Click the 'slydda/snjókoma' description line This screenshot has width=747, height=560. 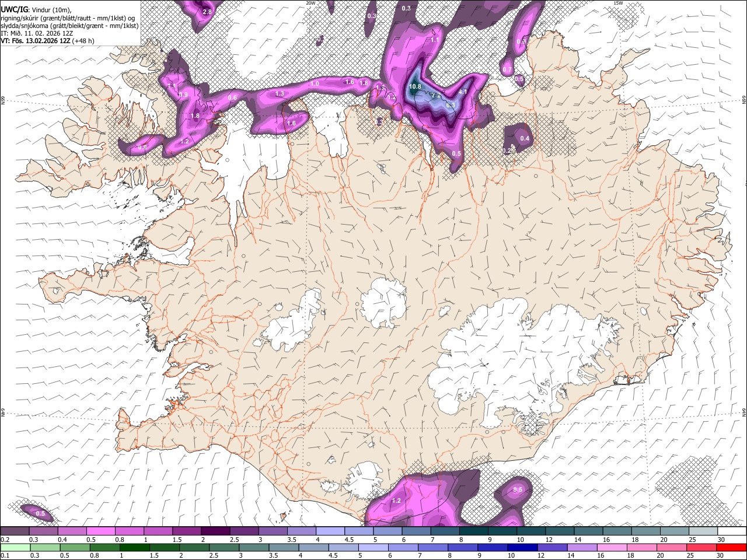(x=70, y=26)
